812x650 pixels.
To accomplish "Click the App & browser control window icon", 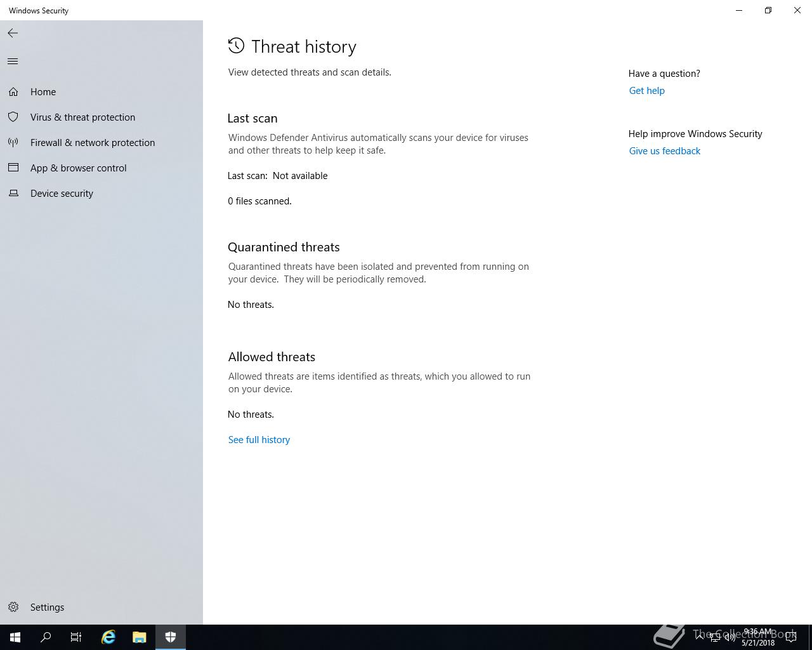I will 13,168.
